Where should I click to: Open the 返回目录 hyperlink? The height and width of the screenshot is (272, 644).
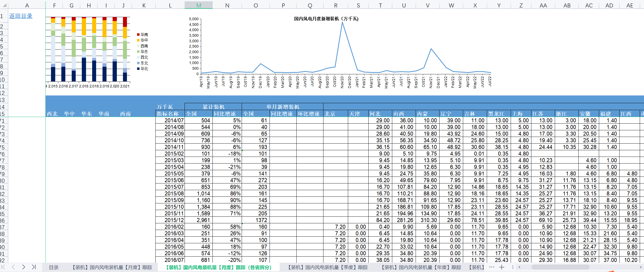click(x=21, y=16)
